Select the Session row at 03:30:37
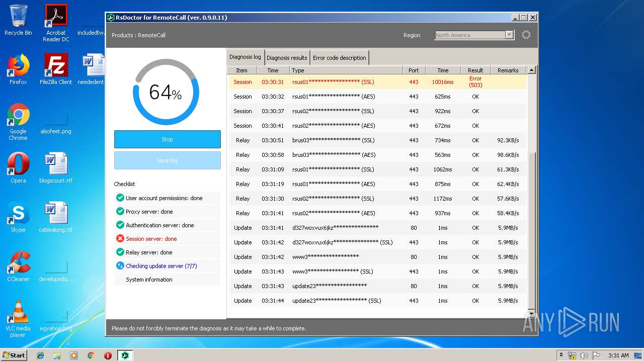Viewport: 644px width, 362px height. [x=378, y=111]
